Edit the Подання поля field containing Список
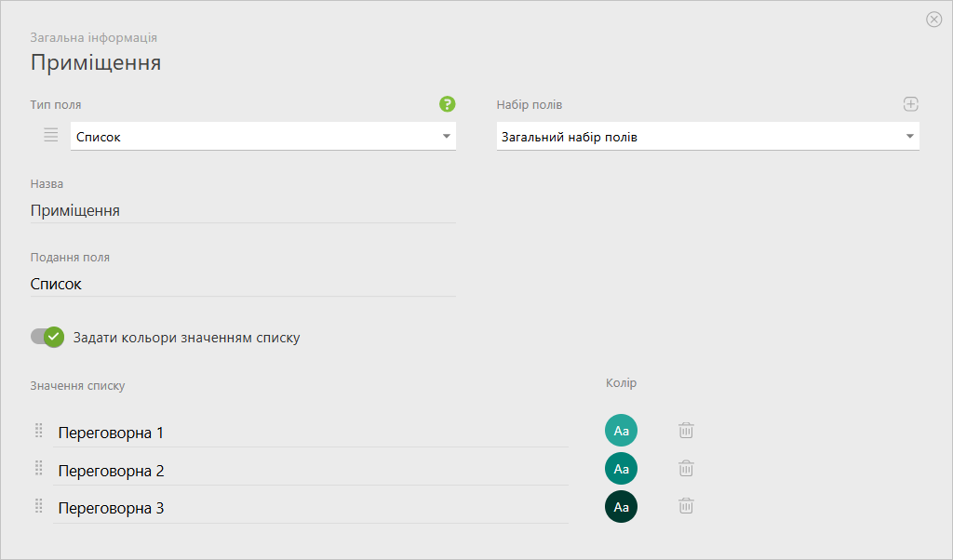This screenshot has height=560, width=953. 243,285
